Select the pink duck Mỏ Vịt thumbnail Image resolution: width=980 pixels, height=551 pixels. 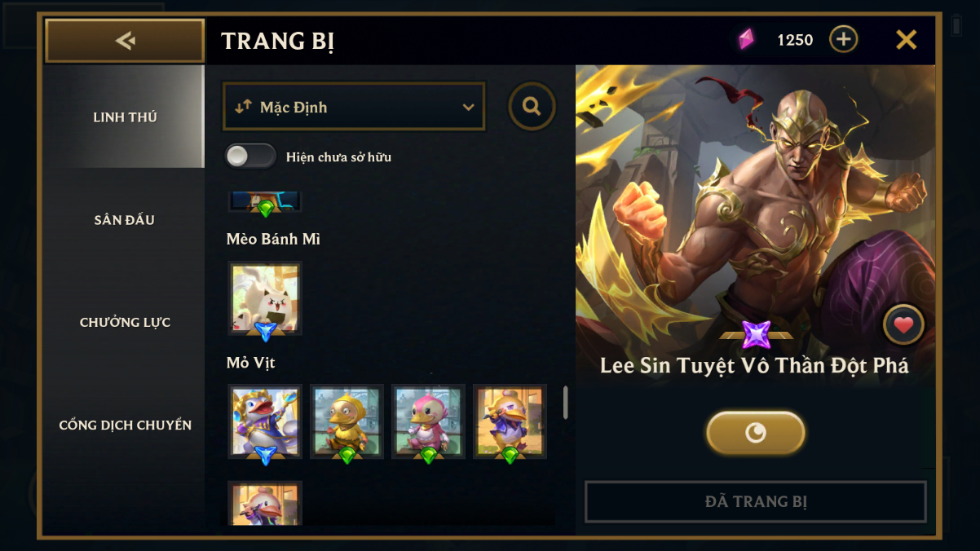(428, 421)
